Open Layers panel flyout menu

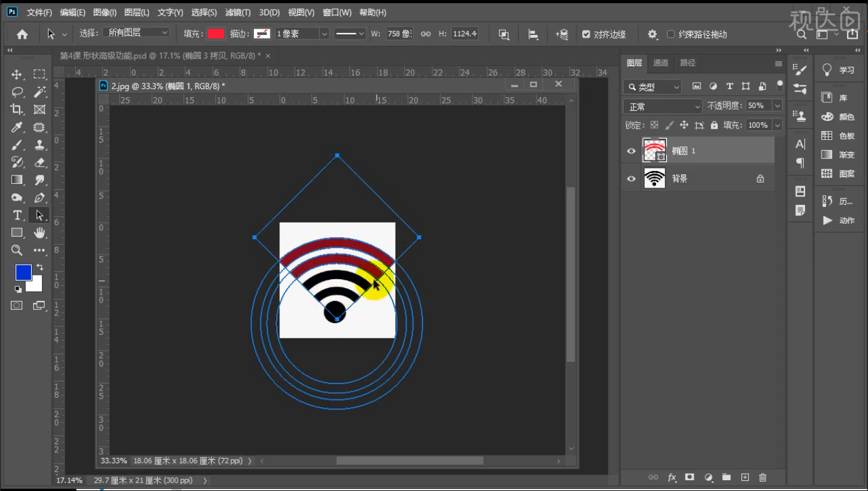[x=778, y=64]
